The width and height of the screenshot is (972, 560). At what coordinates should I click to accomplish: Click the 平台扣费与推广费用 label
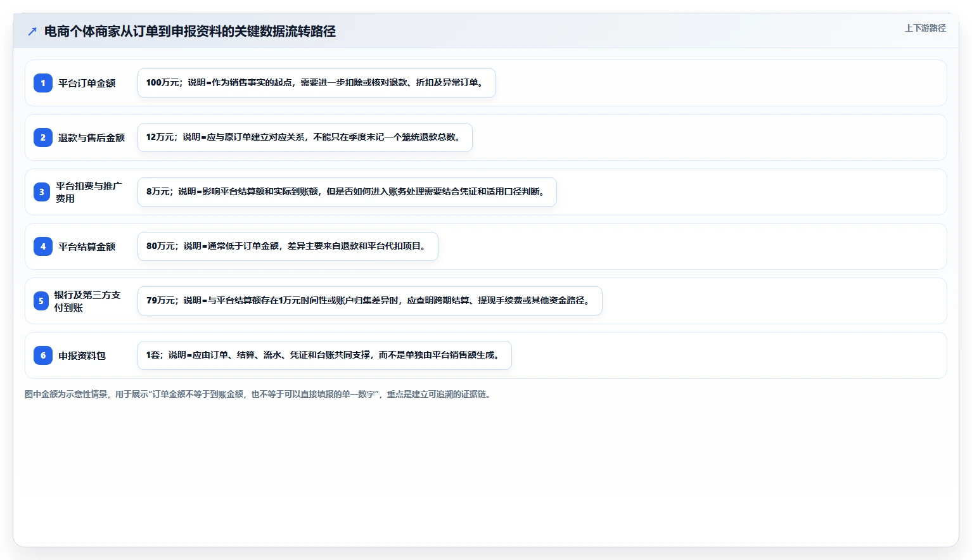tap(89, 192)
